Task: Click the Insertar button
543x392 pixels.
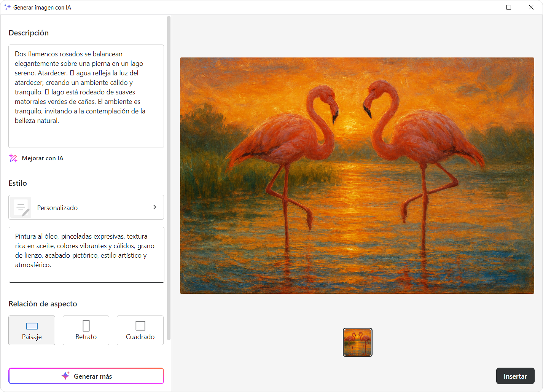Action: (x=515, y=376)
